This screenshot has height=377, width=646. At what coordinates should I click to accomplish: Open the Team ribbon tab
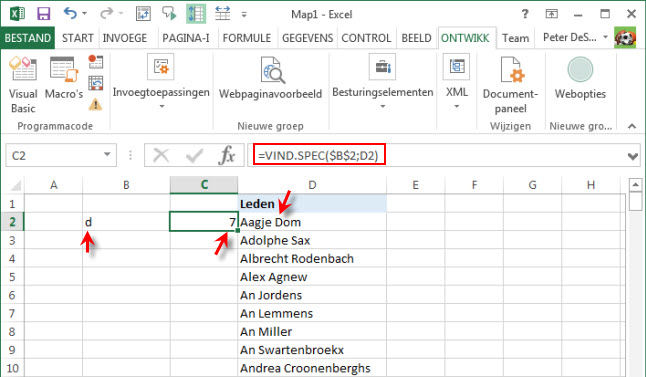(515, 38)
